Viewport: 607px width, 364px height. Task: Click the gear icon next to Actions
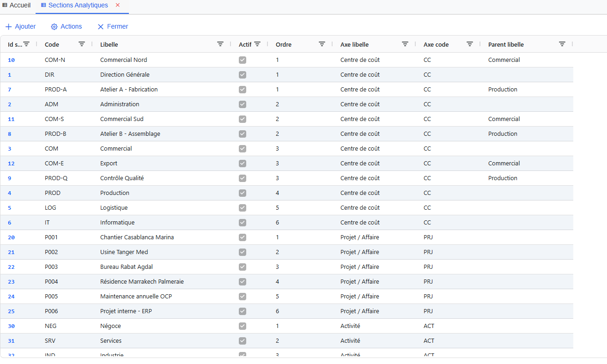pyautogui.click(x=53, y=26)
